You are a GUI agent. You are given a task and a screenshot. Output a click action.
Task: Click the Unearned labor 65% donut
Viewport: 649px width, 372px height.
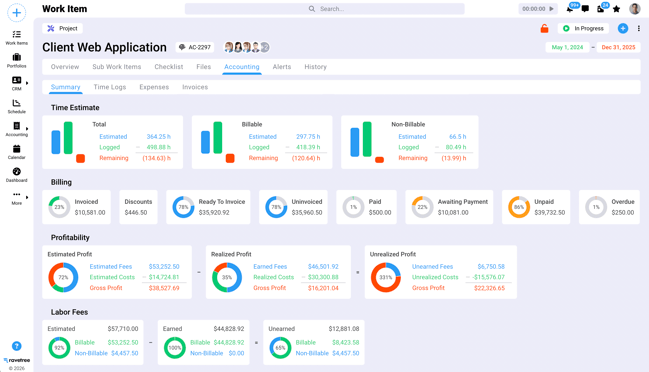click(280, 348)
